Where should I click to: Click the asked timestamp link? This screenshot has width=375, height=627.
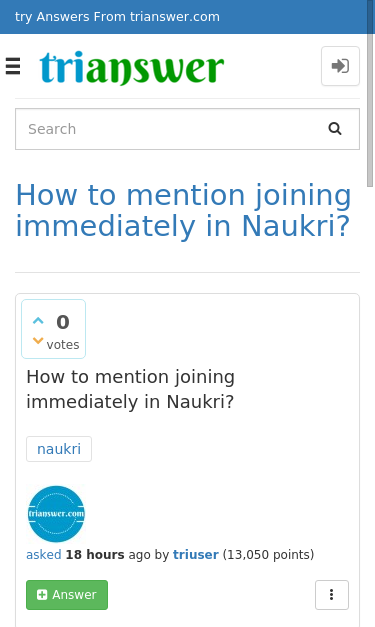tap(44, 555)
